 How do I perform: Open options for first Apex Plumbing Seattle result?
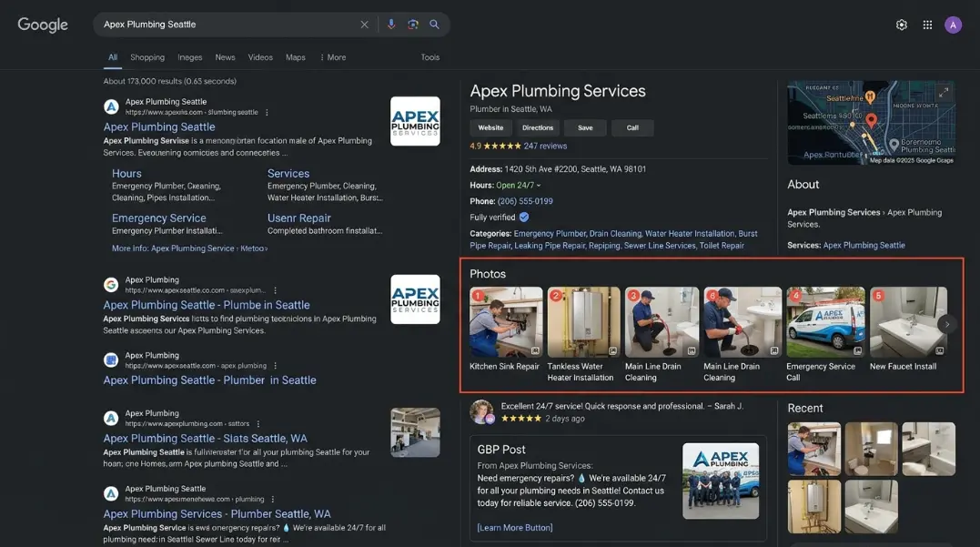(267, 113)
